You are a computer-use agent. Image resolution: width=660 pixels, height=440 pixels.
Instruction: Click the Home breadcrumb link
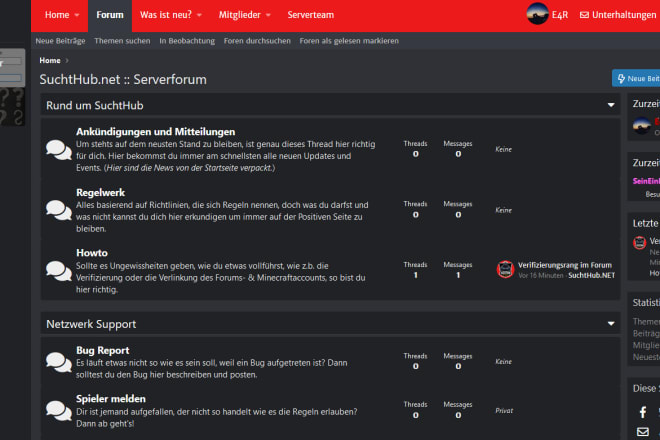coord(50,61)
